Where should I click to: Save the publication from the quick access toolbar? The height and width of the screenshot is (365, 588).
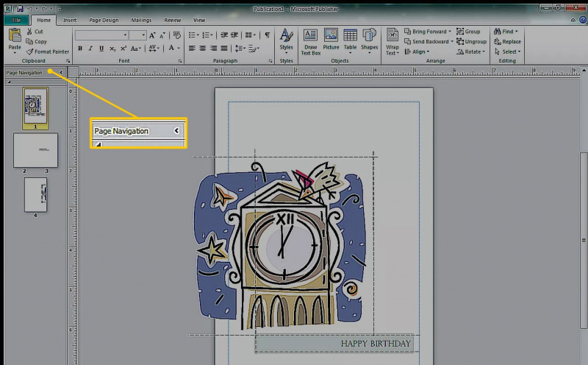coord(20,8)
